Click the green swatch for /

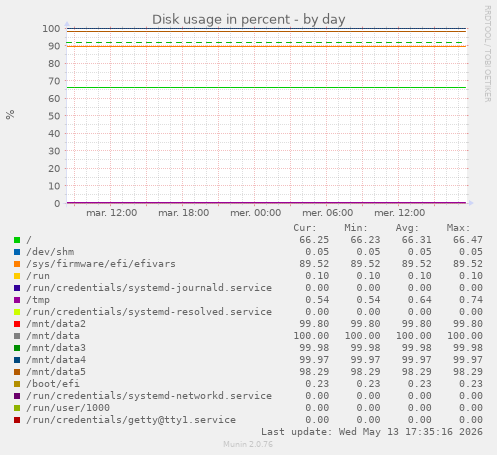click(17, 240)
